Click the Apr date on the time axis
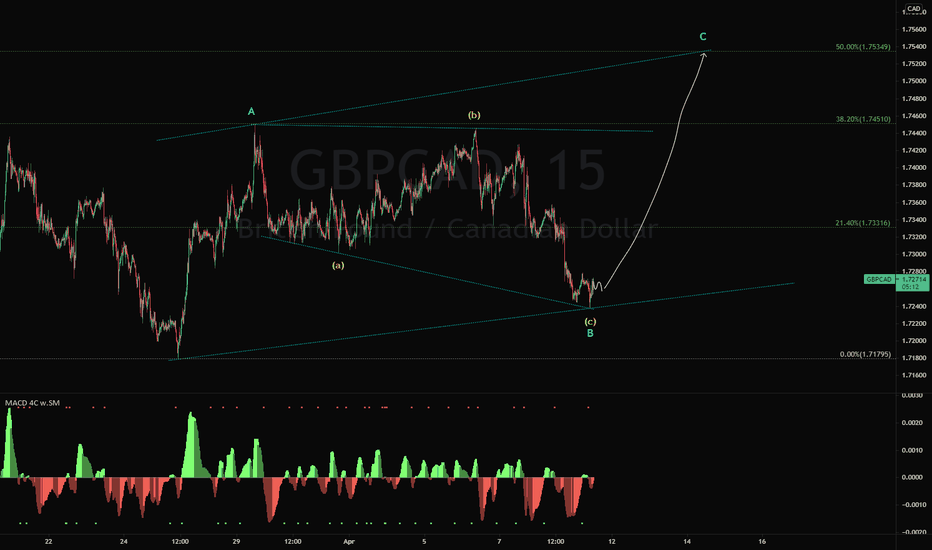 coord(349,542)
